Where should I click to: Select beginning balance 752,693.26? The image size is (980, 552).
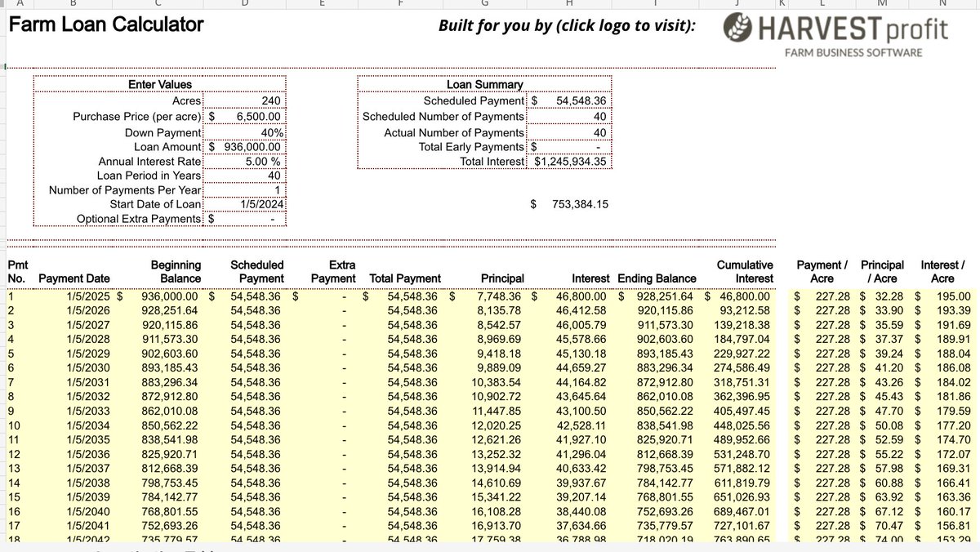[169, 526]
